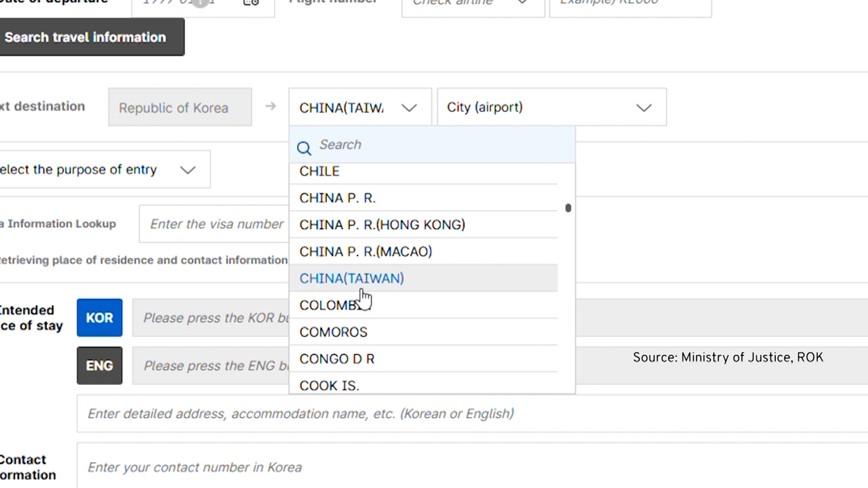This screenshot has height=488, width=868.
Task: Choose CHINA P. R.(MACAO) option
Action: [x=366, y=251]
